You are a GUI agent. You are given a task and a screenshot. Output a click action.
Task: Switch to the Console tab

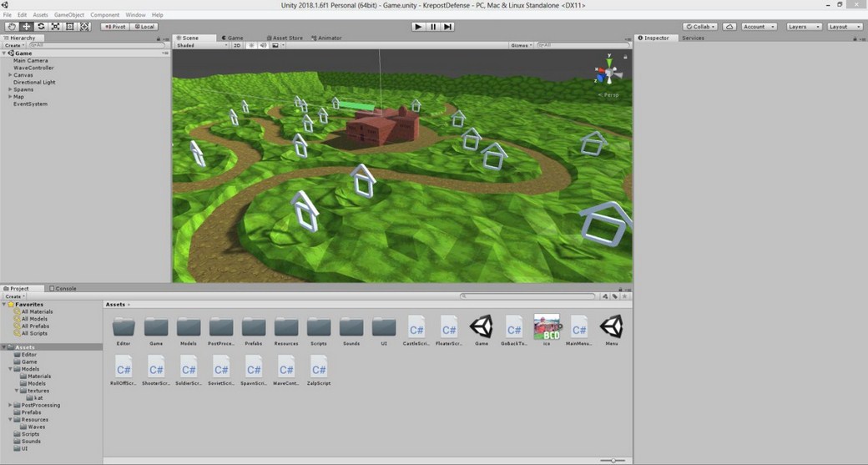pyautogui.click(x=65, y=289)
